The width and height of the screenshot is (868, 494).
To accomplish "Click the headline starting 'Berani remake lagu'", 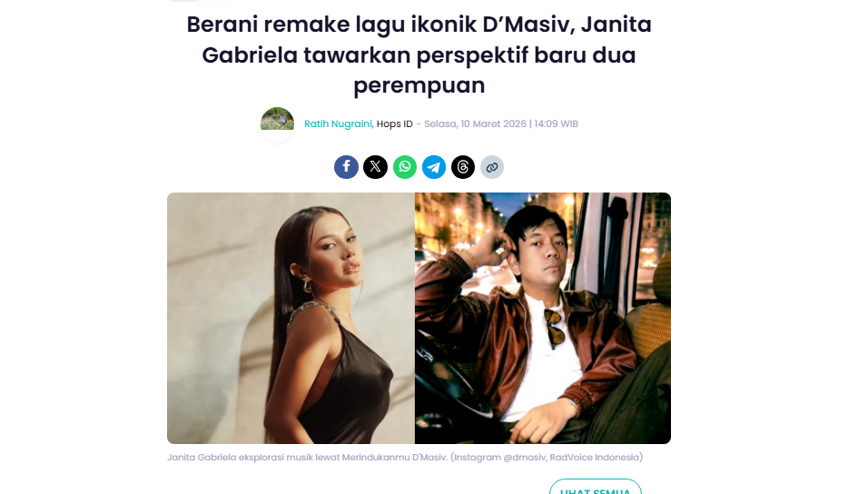I will 419,54.
